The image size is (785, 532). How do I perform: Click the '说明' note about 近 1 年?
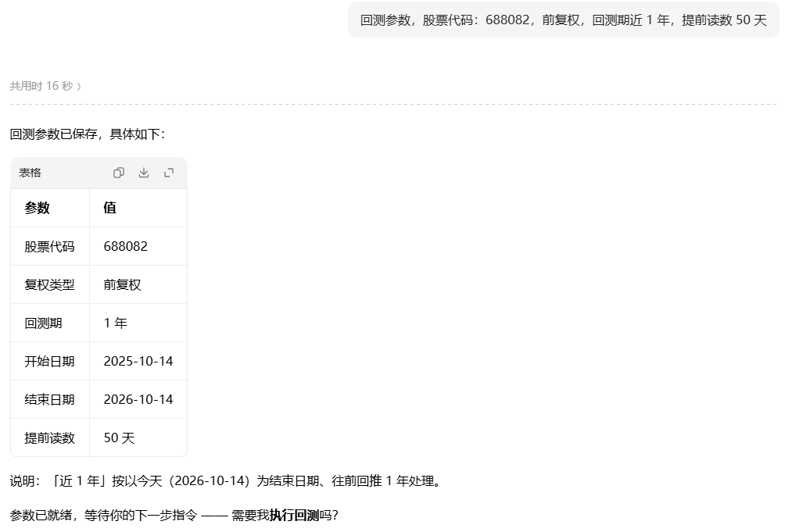coord(226,481)
